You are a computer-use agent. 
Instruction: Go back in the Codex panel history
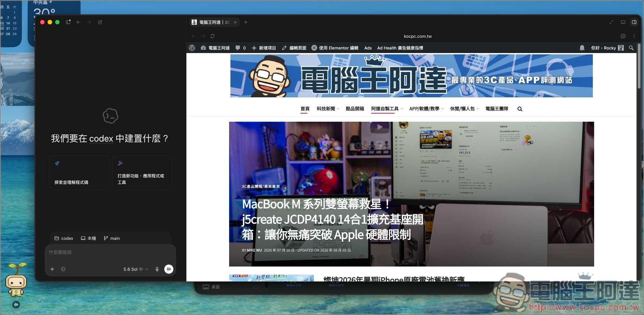[79, 22]
